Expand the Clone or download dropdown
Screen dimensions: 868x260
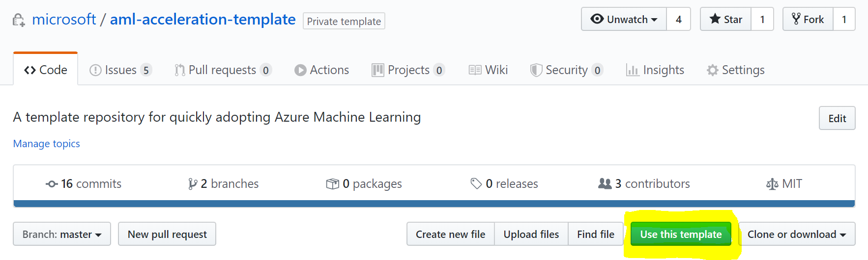[x=797, y=234]
